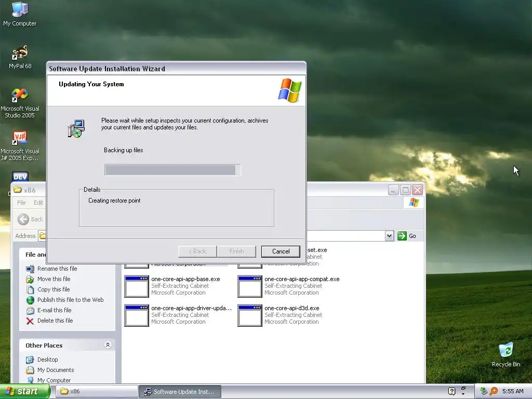Click the setup computer icon in wizard
This screenshot has height=399, width=532.
click(76, 129)
